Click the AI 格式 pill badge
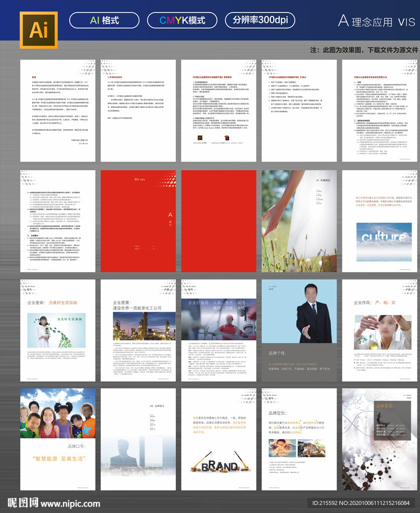The width and height of the screenshot is (420, 513). coord(104,20)
